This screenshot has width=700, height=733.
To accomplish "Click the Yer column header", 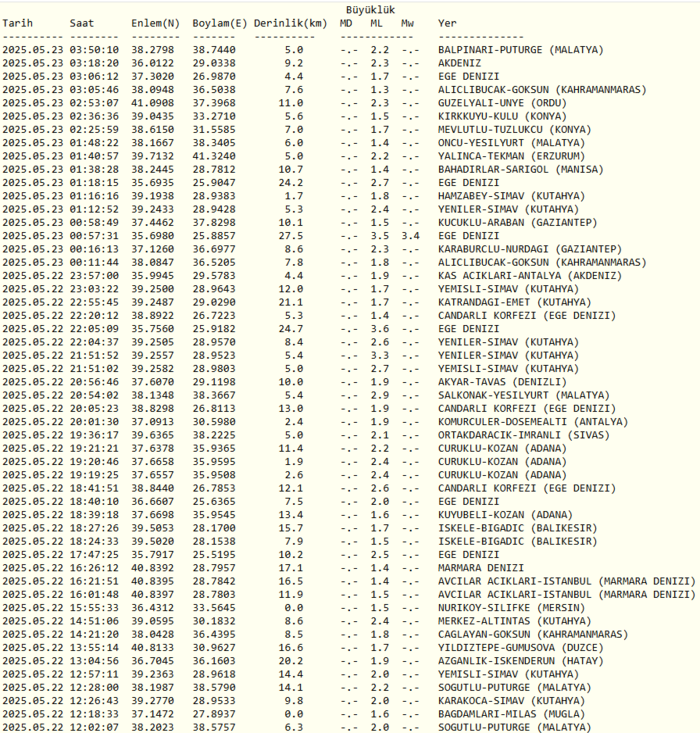I will [x=447, y=23].
